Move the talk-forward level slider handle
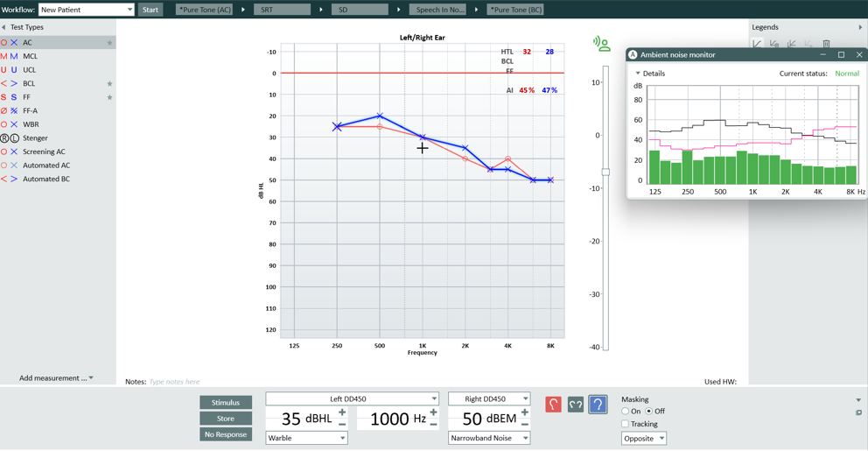 click(x=605, y=173)
